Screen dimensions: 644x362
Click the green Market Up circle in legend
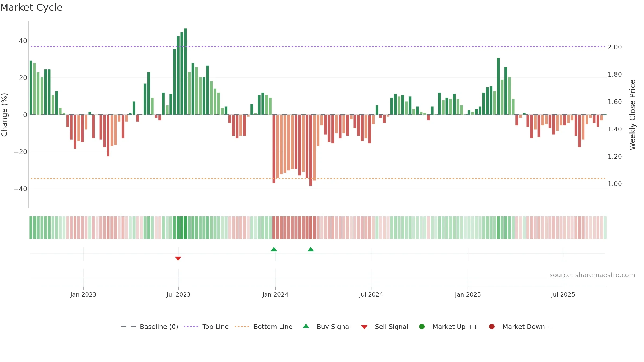pos(422,327)
